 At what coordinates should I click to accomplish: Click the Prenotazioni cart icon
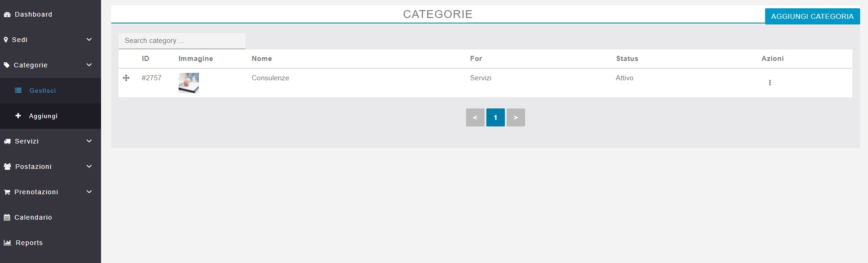[7, 192]
